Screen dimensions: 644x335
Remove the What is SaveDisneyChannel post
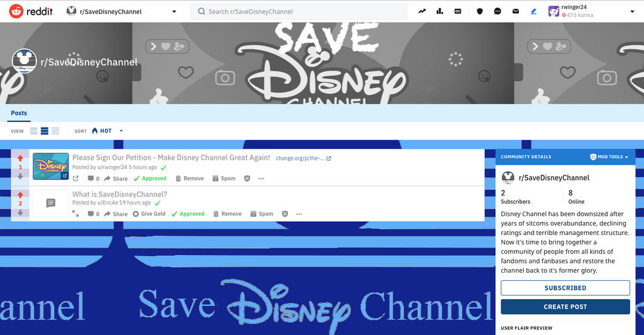pos(228,214)
